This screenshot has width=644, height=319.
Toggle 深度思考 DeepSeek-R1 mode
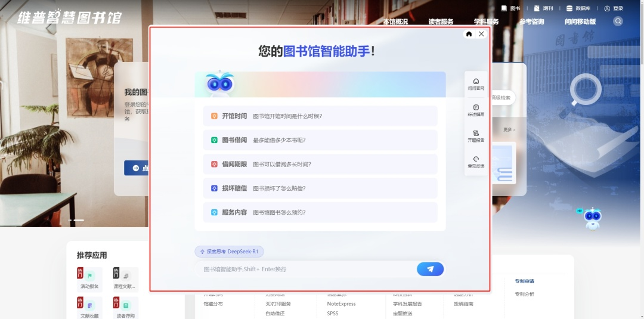point(229,252)
